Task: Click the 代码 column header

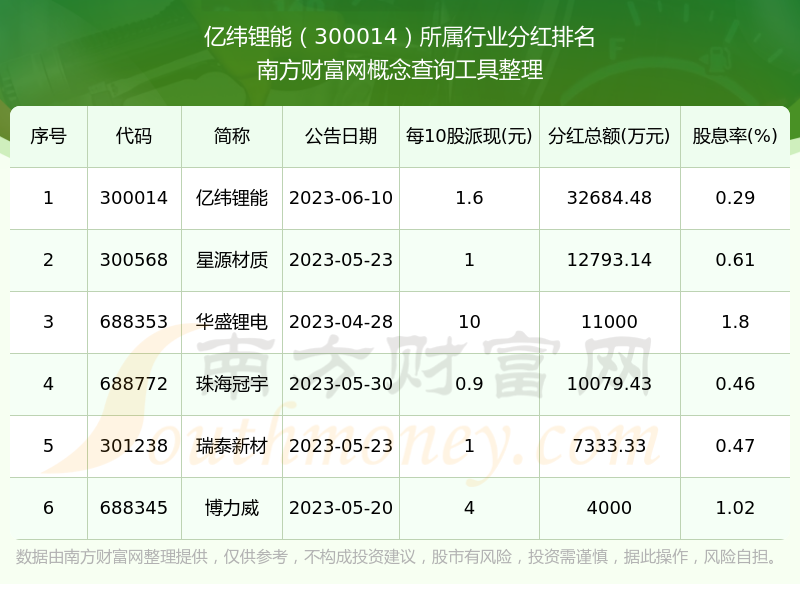Action: [134, 136]
